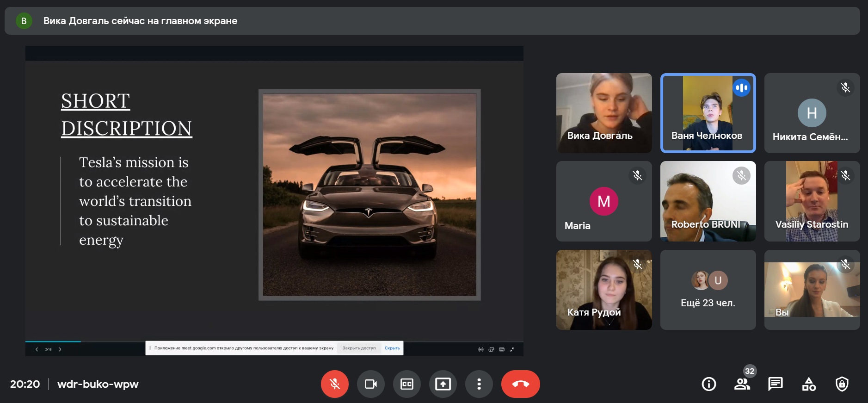Select Вика Довгаль video tile
868x403 pixels.
pyautogui.click(x=604, y=113)
